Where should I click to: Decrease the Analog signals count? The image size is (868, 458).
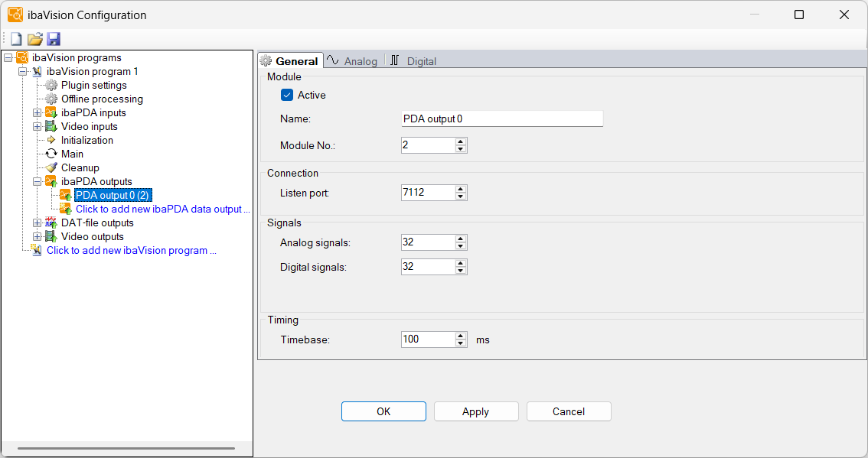tap(461, 246)
